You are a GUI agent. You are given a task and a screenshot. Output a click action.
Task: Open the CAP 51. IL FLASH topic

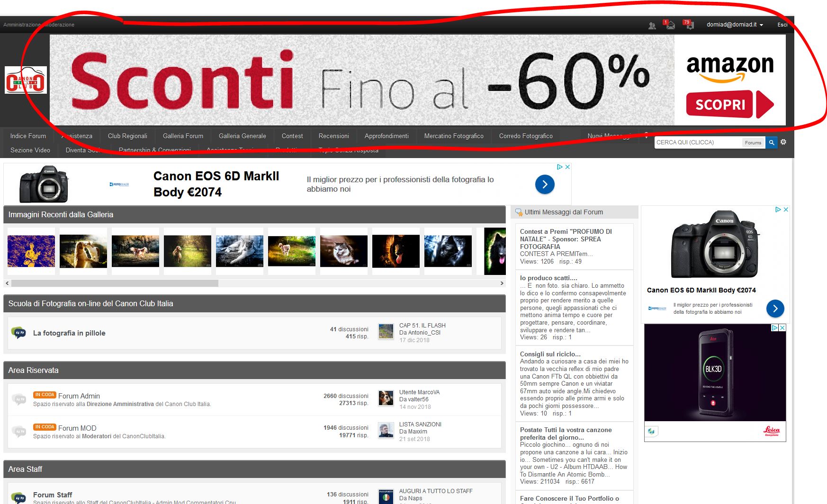422,326
